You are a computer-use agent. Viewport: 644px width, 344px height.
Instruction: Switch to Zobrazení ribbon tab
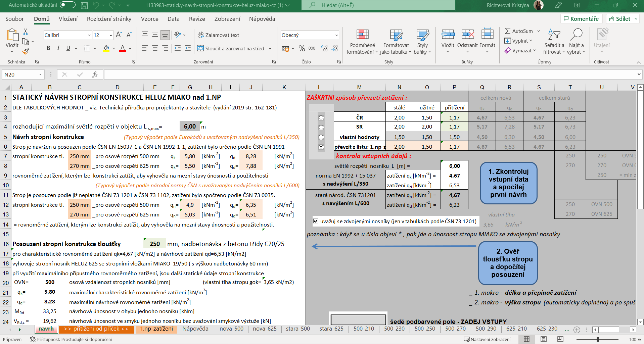pos(227,19)
